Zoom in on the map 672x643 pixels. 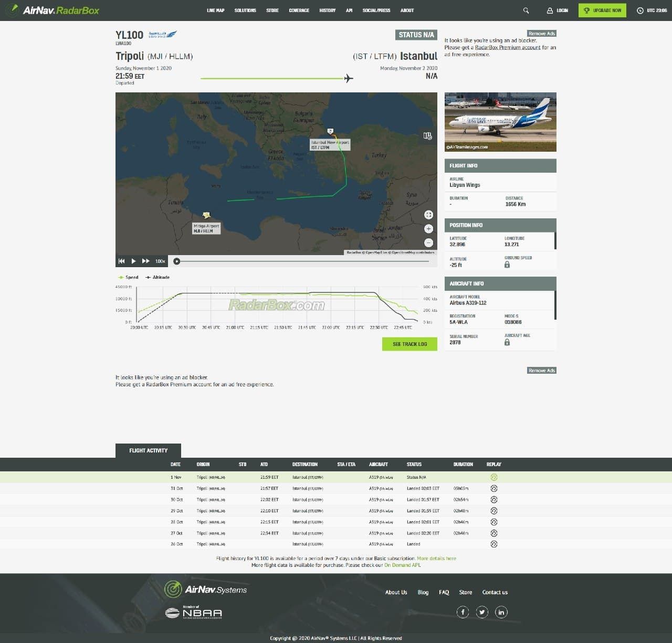tap(428, 229)
